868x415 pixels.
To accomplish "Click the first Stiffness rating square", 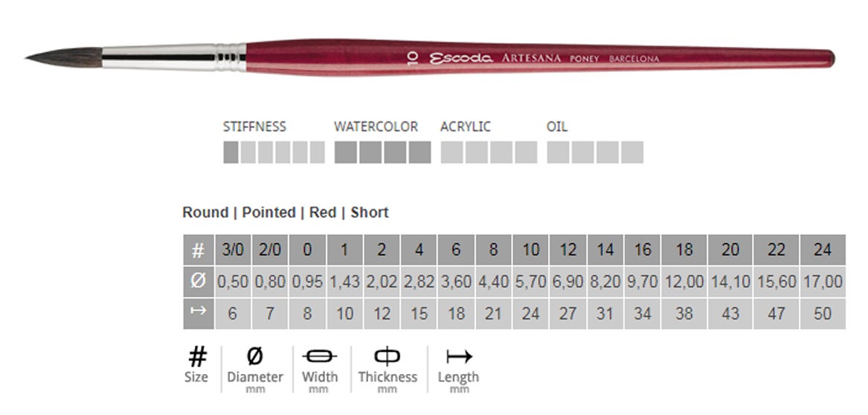I will coord(231,152).
